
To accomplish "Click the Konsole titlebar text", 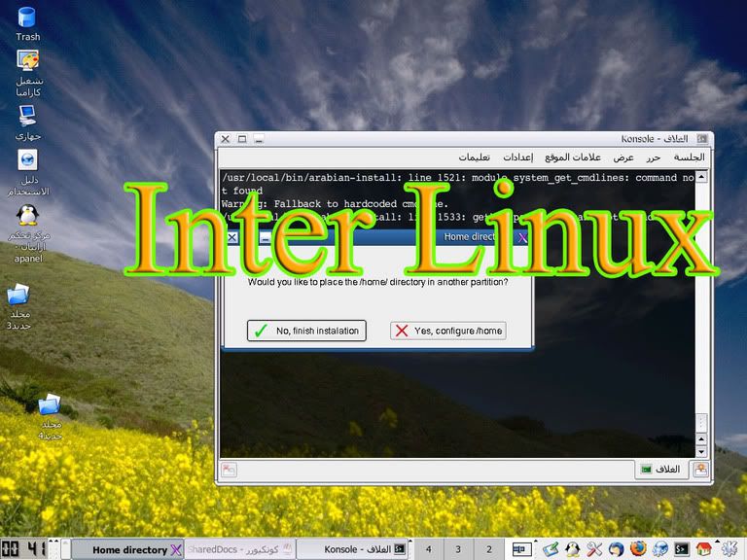I will pyautogui.click(x=654, y=139).
